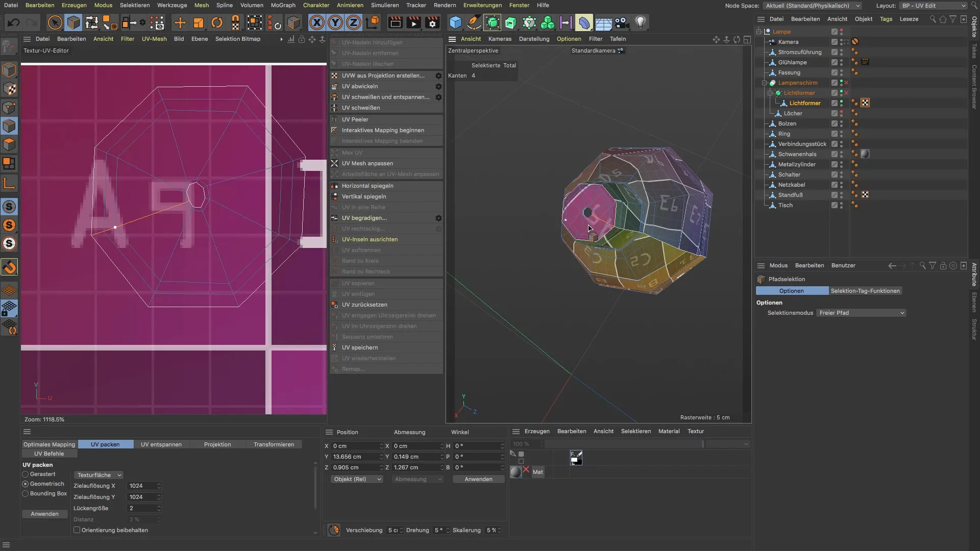This screenshot has height=551, width=980.
Task: Open UV-Mesh menu in UV editor
Action: pos(154,39)
